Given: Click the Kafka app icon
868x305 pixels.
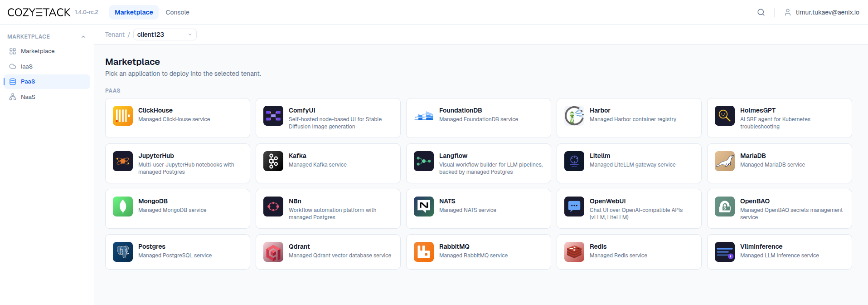Looking at the screenshot, I should 273,161.
